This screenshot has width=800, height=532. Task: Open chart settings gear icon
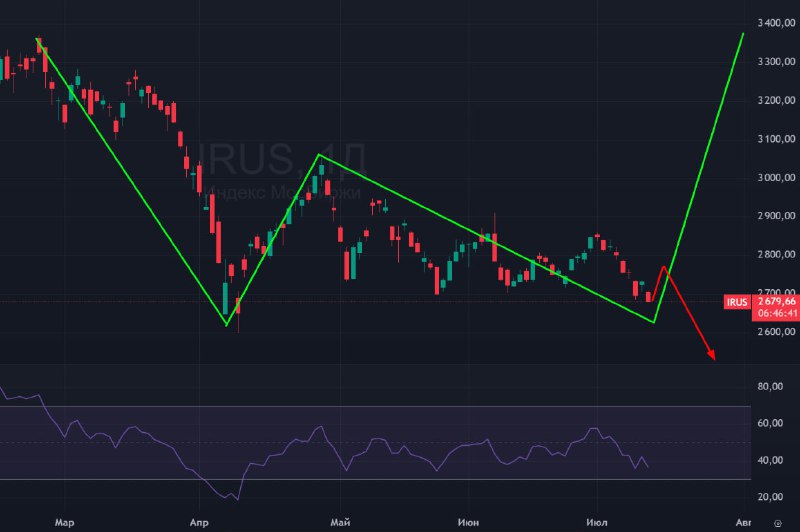778,523
